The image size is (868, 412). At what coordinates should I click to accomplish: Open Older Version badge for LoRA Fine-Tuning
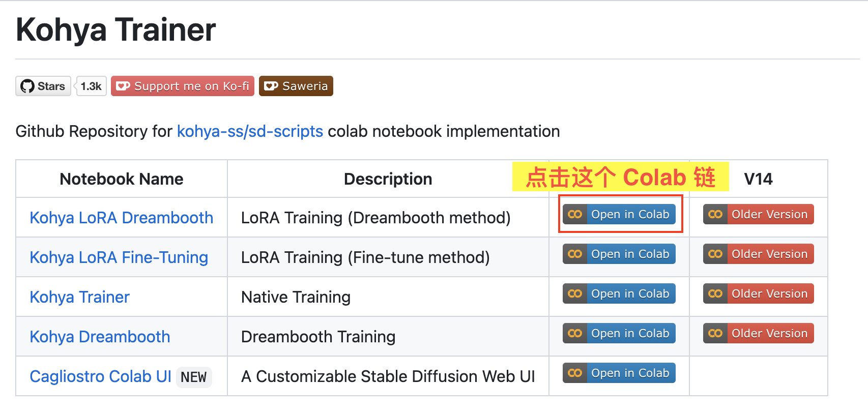759,254
